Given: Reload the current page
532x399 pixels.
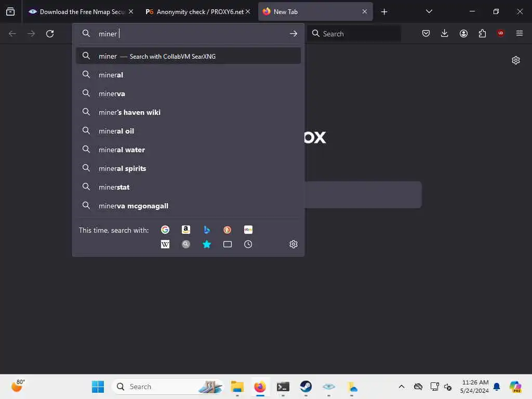Looking at the screenshot, I should pyautogui.click(x=50, y=34).
